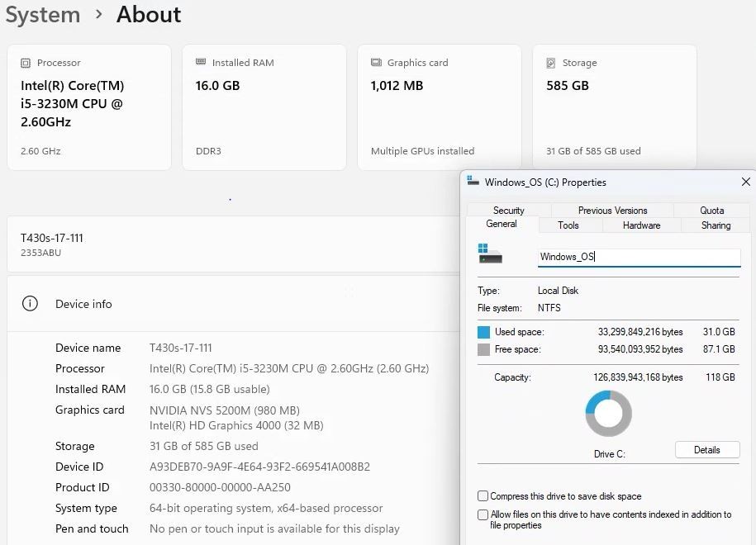
Task: Select the Hardware tab
Action: click(x=641, y=225)
